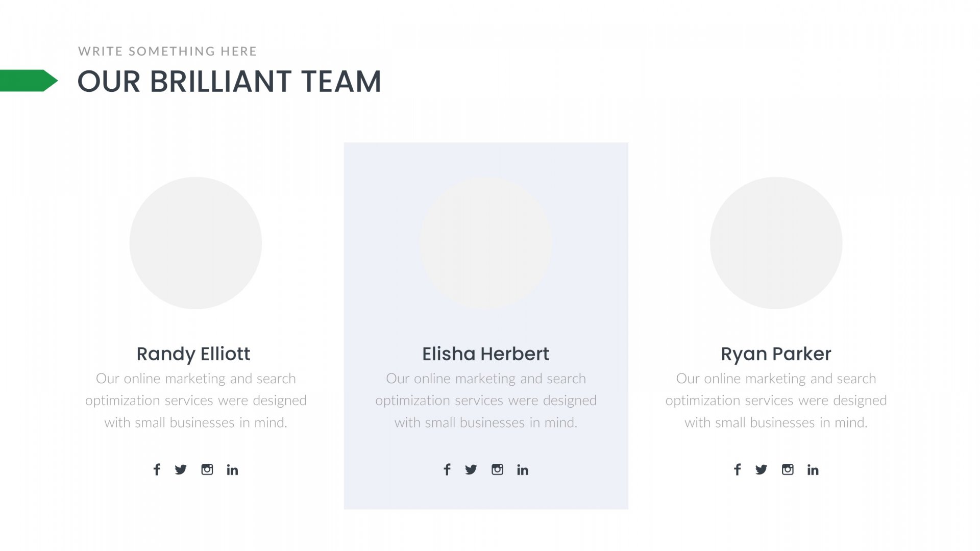980x551 pixels.
Task: Select Randy Elliott's circular photo placeholder
Action: click(195, 243)
